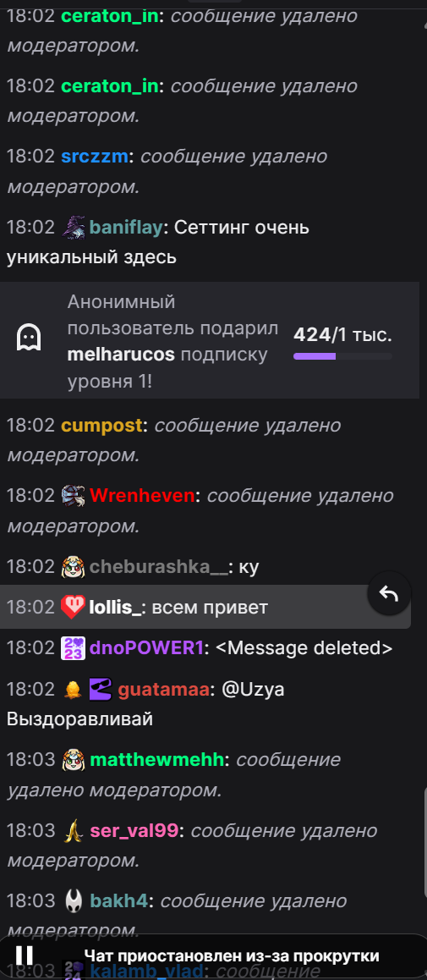Click the heart badge beside lollis_
The image size is (427, 980).
point(73,607)
